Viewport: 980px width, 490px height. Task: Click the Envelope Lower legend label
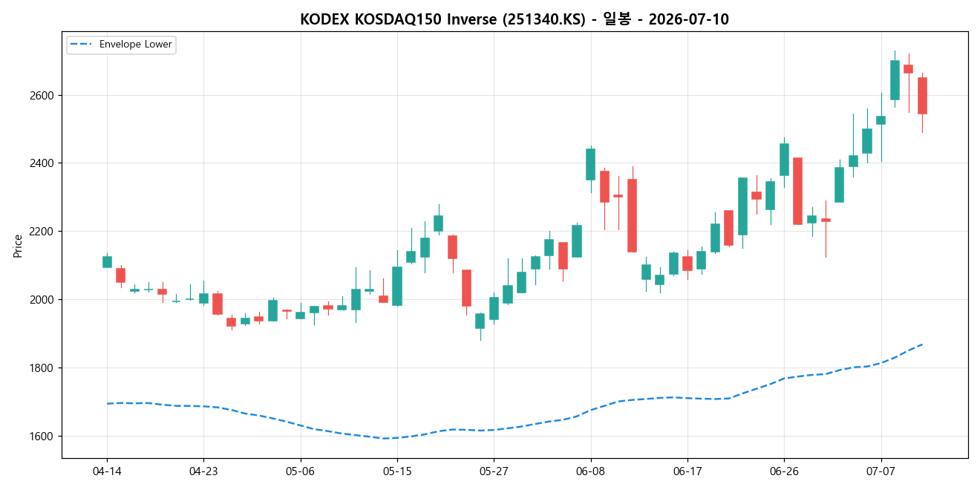(135, 45)
